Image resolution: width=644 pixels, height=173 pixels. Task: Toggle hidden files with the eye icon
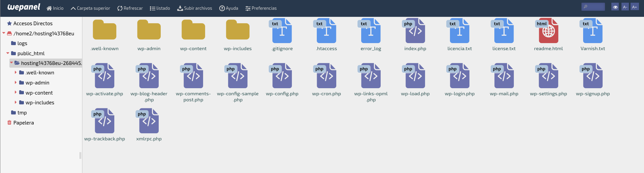pyautogui.click(x=615, y=7)
